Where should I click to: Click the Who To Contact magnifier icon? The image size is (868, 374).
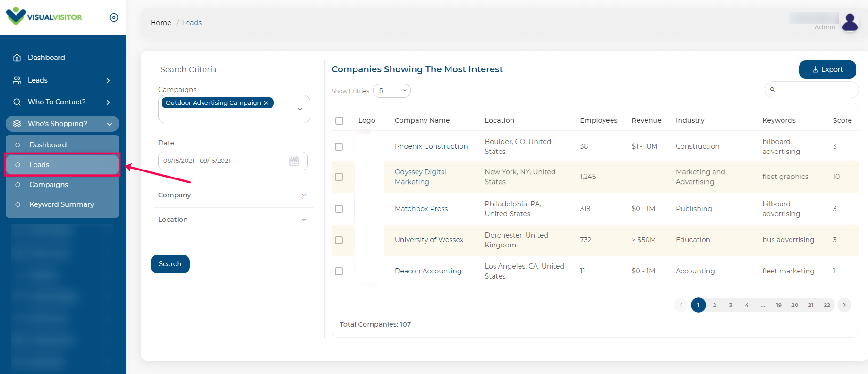pos(17,102)
